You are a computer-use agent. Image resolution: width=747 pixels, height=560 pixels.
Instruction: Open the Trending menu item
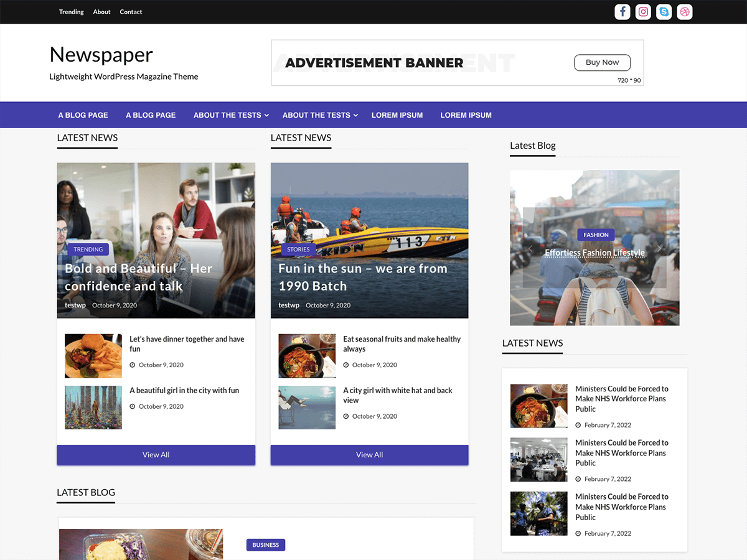[71, 12]
